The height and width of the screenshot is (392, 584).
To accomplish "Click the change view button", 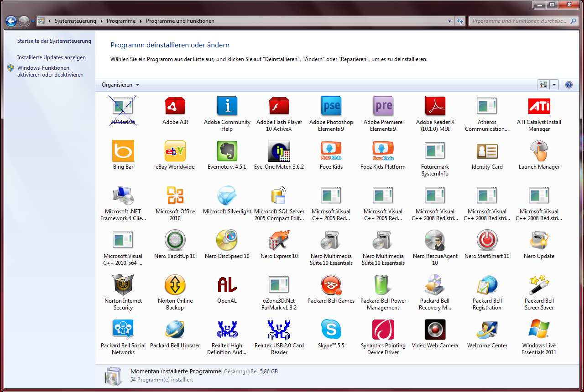I will pos(543,85).
